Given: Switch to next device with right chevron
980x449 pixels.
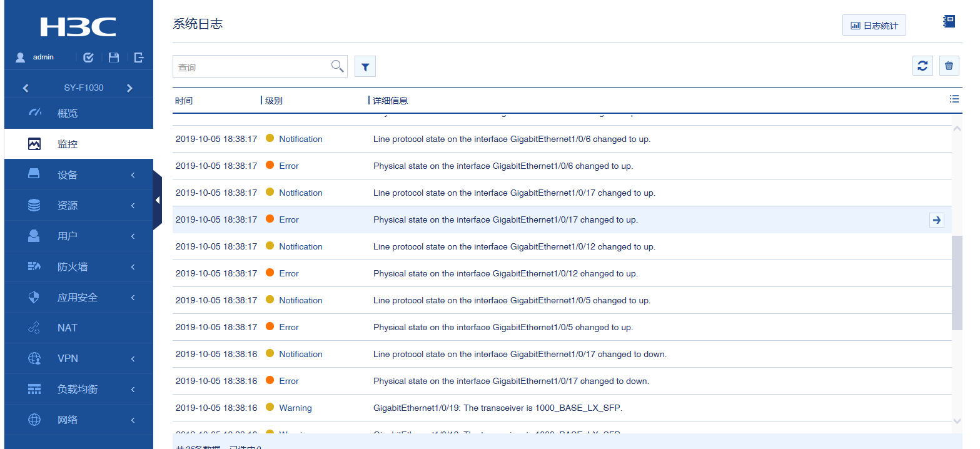Looking at the screenshot, I should pyautogui.click(x=129, y=88).
